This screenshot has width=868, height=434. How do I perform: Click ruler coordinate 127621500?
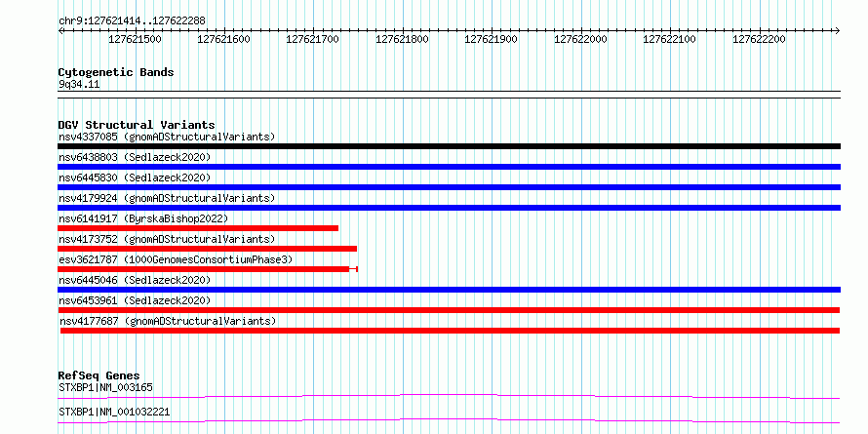click(x=135, y=39)
